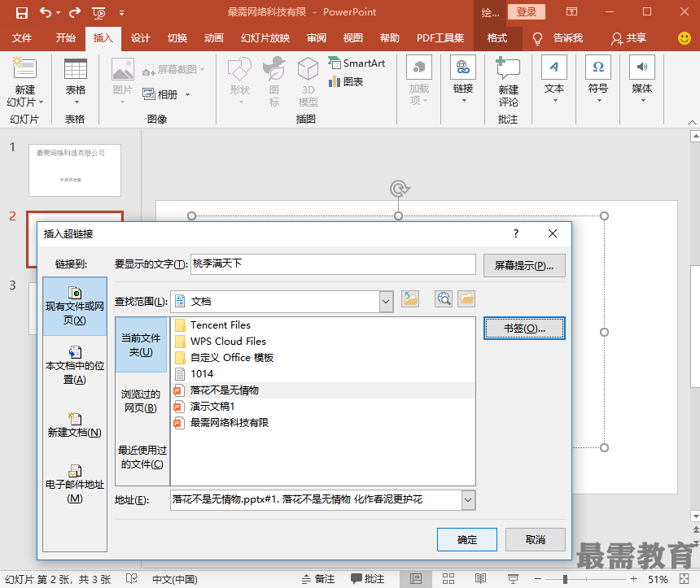700x588 pixels.
Task: Click the Undo arrow icon
Action: click(46, 12)
